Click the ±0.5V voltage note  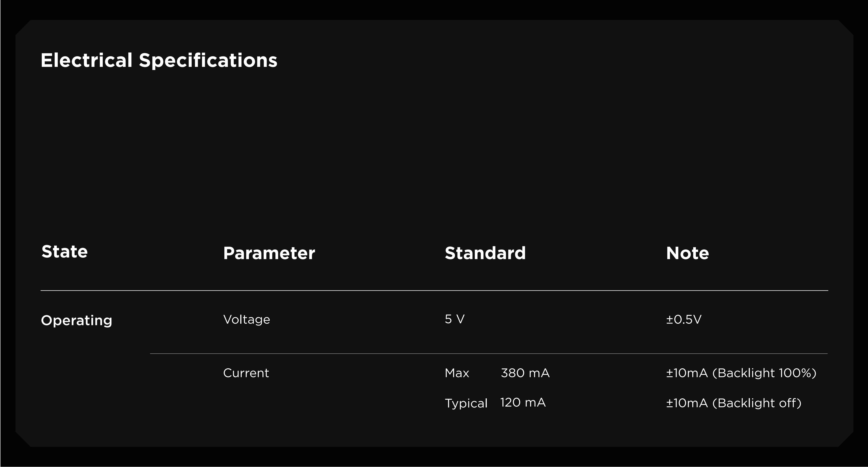684,319
